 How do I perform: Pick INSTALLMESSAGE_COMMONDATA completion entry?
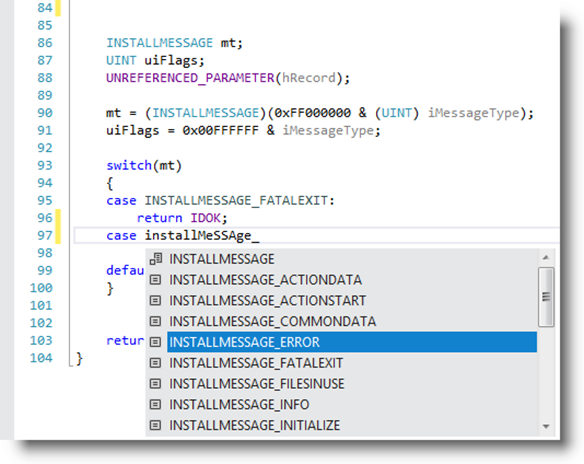(272, 321)
